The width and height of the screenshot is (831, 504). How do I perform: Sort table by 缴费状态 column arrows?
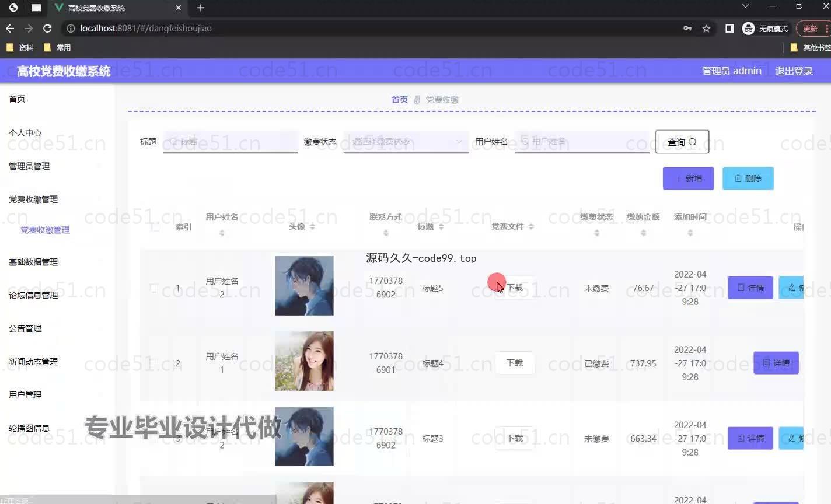click(x=596, y=233)
